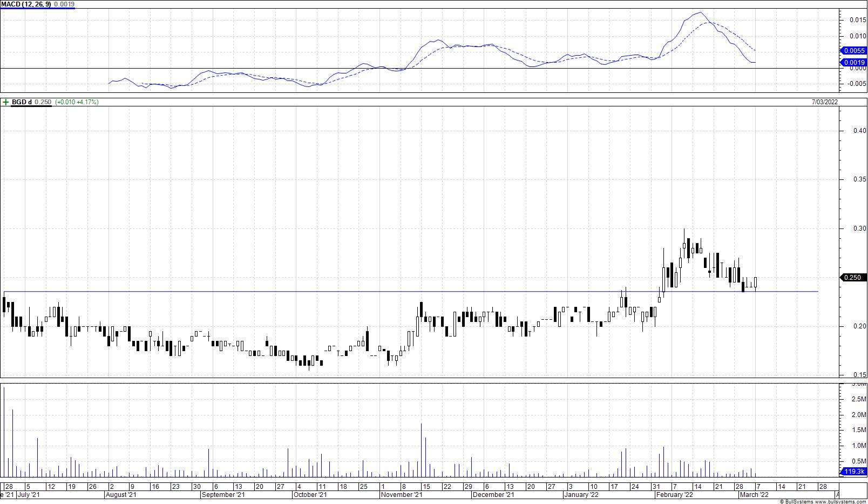This screenshot has width=868, height=504.
Task: Click the November '21 month label
Action: [402, 495]
